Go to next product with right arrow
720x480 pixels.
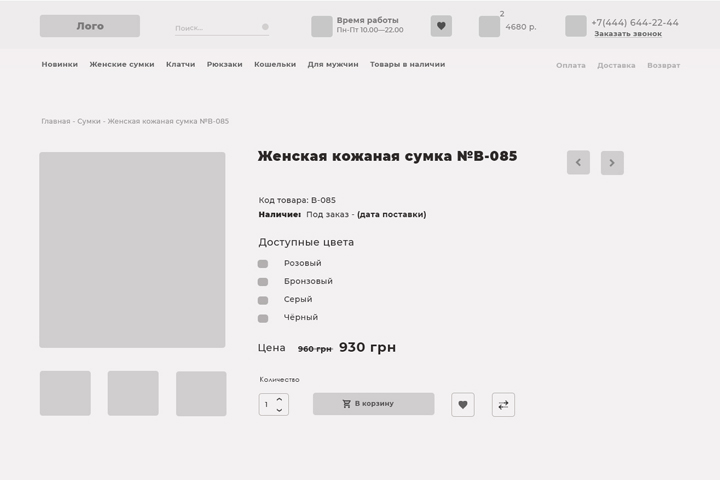612,163
